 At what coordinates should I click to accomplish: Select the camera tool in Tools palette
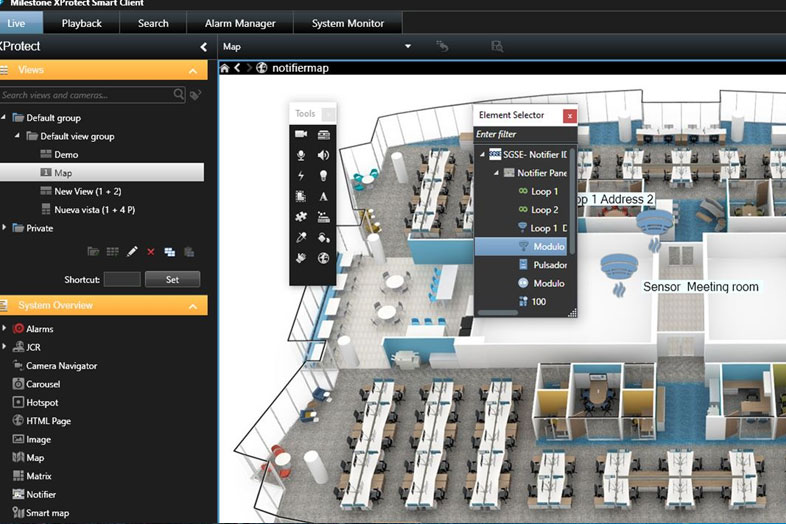[x=301, y=134]
